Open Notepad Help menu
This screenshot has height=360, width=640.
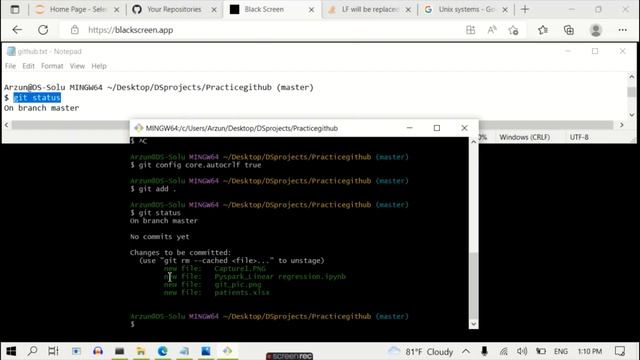[x=99, y=66]
